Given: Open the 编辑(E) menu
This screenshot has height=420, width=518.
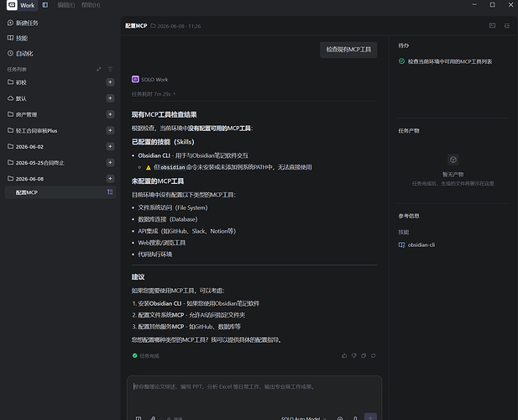Looking at the screenshot, I should [x=65, y=5].
